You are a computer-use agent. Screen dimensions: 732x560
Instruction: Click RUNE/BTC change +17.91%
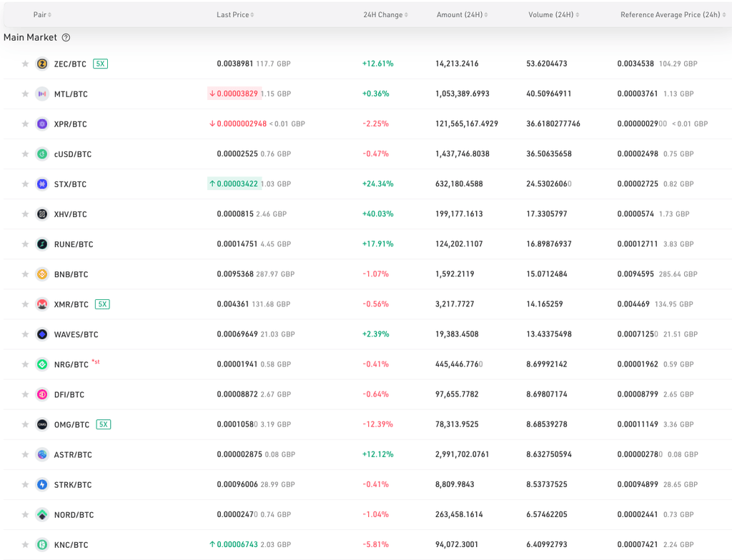(377, 244)
